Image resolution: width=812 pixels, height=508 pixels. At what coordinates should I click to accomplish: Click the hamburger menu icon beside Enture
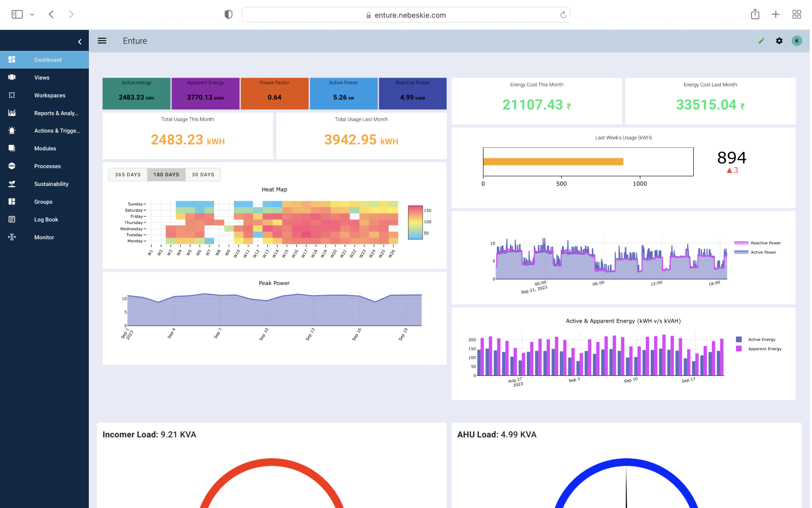[102, 41]
